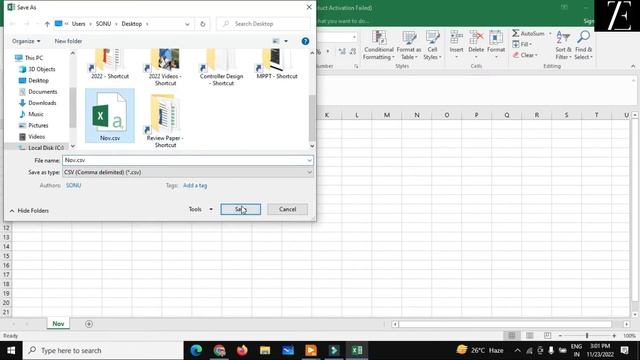
Task: Click the zoom slider in Excel status bar
Action: [587, 336]
